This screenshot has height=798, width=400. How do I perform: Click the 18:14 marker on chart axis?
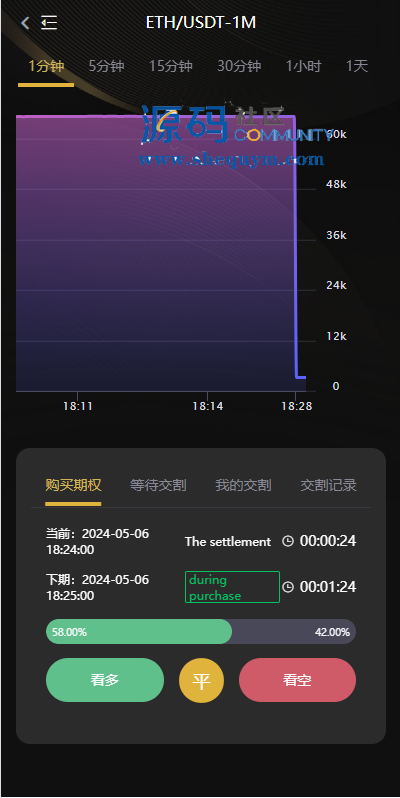(x=208, y=406)
